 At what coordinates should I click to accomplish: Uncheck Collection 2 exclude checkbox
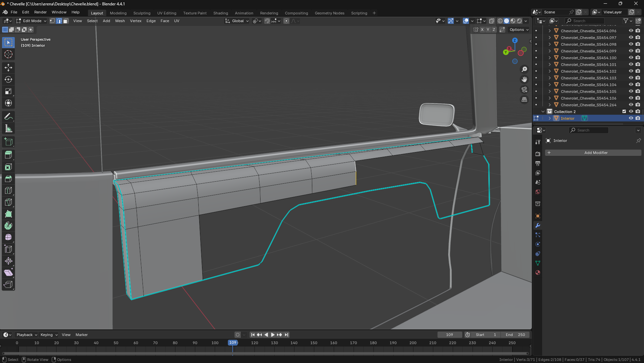(624, 111)
